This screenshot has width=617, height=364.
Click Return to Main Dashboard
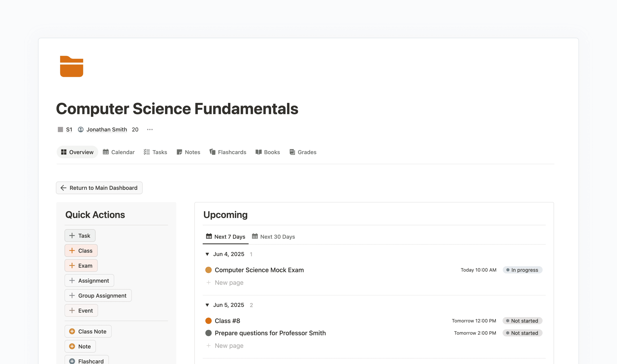(x=99, y=188)
